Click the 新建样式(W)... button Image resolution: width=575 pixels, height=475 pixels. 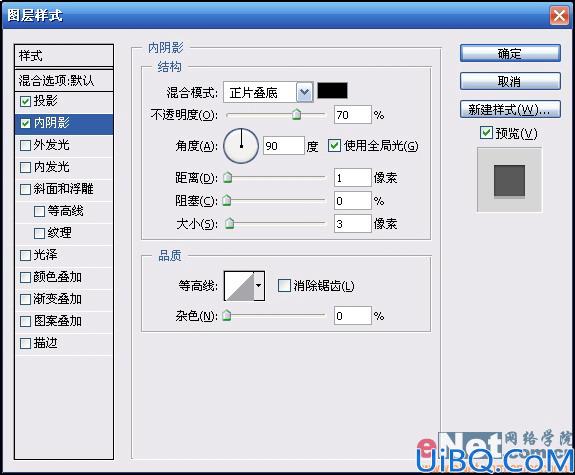(x=510, y=109)
